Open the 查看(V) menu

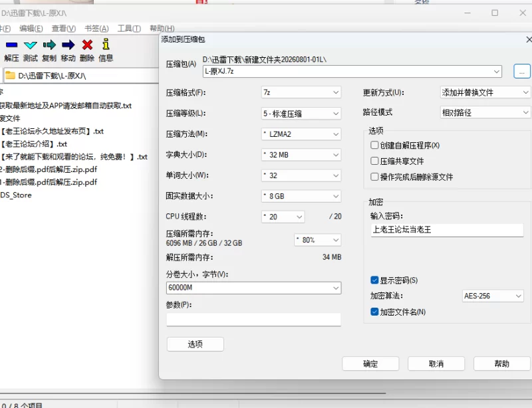63,29
